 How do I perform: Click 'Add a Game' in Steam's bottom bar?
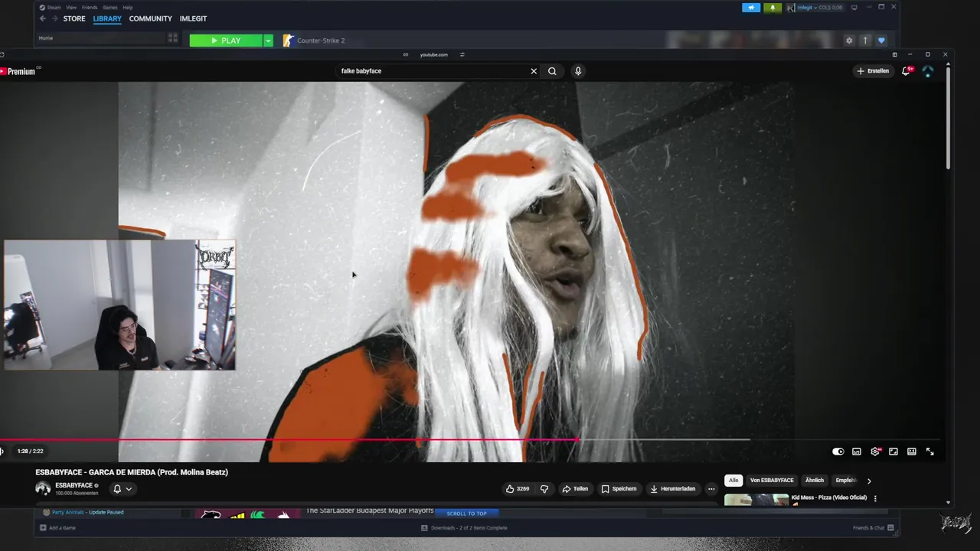pyautogui.click(x=58, y=527)
